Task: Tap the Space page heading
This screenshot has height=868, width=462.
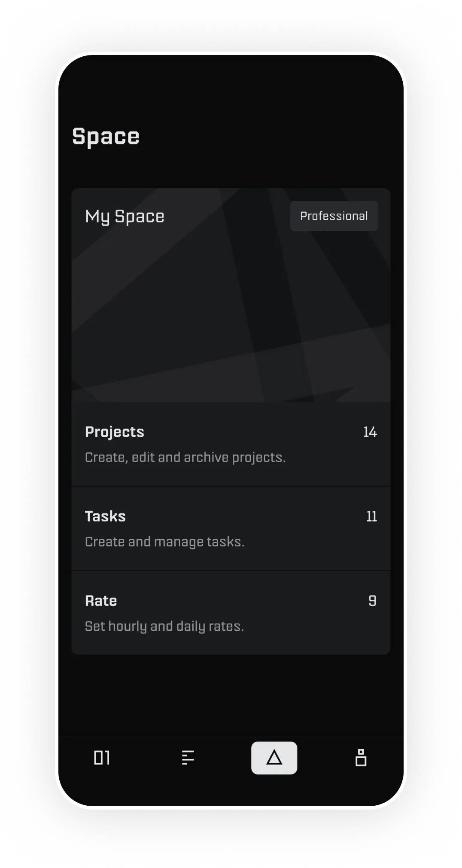Action: tap(106, 137)
